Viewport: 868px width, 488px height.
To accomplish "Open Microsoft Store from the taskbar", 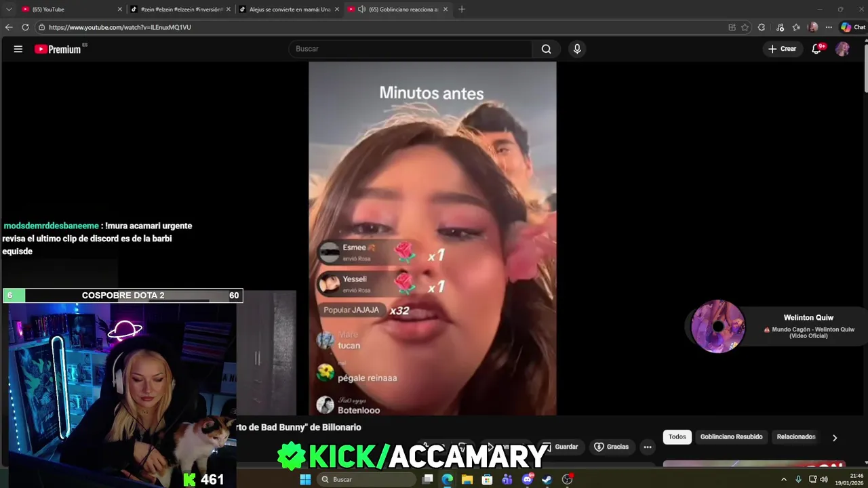I will click(x=487, y=479).
